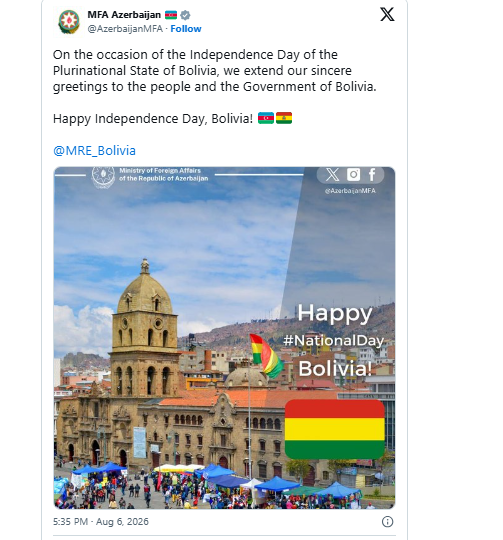The width and height of the screenshot is (503, 540).
Task: Click the info icon next to the timestamp
Action: point(387,521)
